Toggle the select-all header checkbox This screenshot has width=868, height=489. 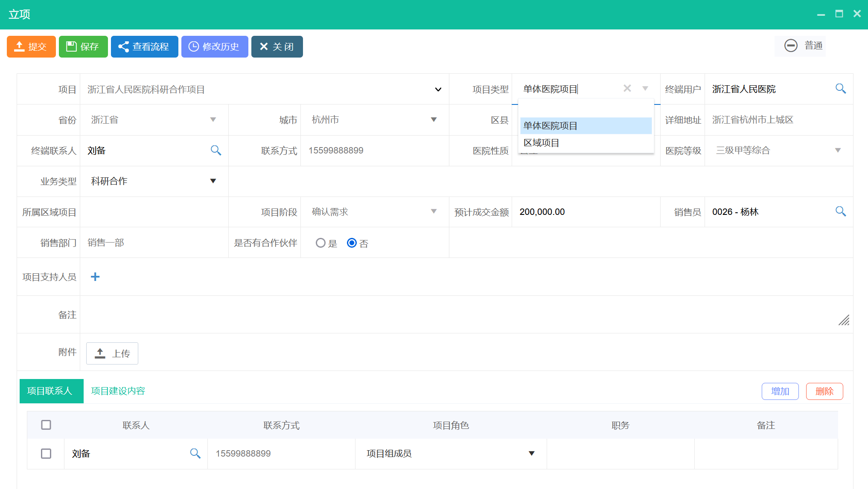coord(46,425)
